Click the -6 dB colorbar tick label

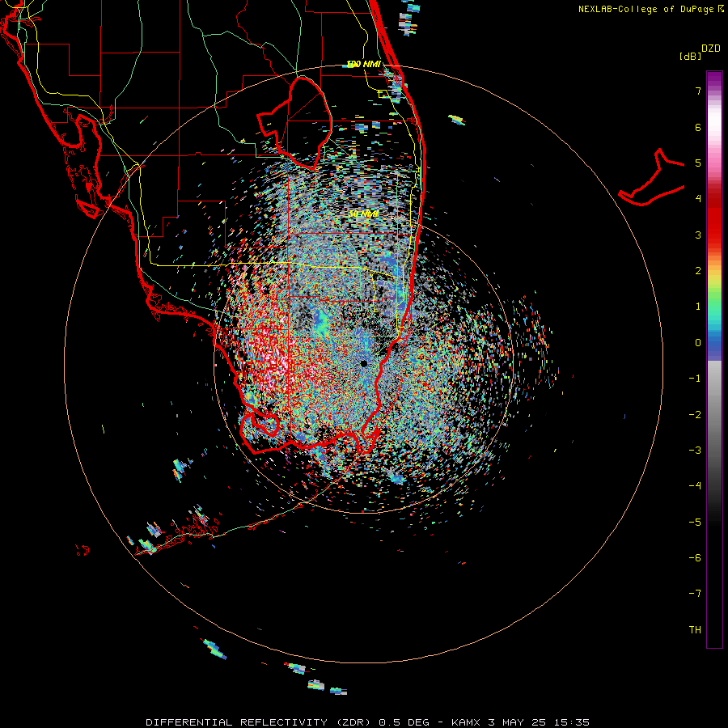[695, 558]
